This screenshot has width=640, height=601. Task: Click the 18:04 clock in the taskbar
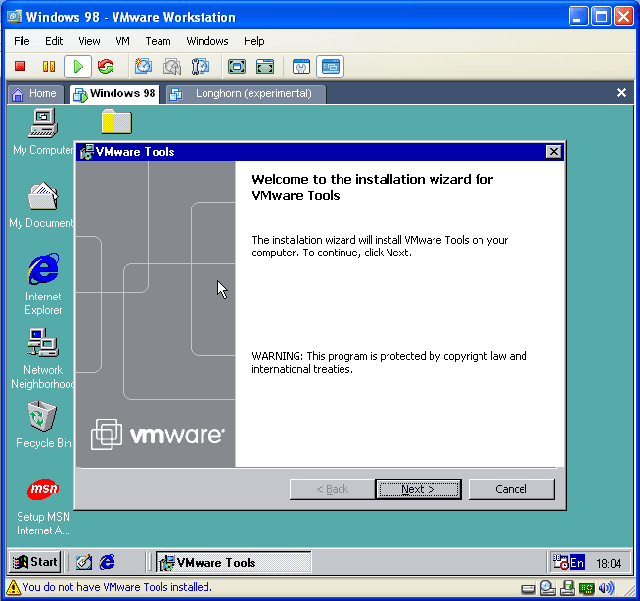pos(609,563)
